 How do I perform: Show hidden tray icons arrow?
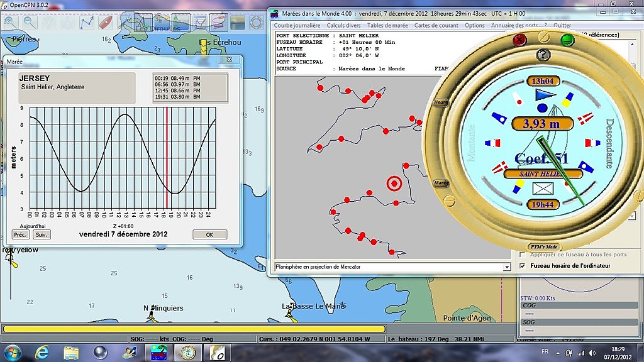pos(558,353)
